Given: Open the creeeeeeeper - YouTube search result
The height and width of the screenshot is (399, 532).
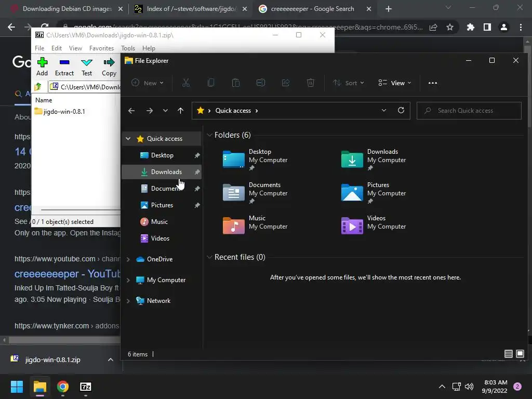Looking at the screenshot, I should click(67, 273).
